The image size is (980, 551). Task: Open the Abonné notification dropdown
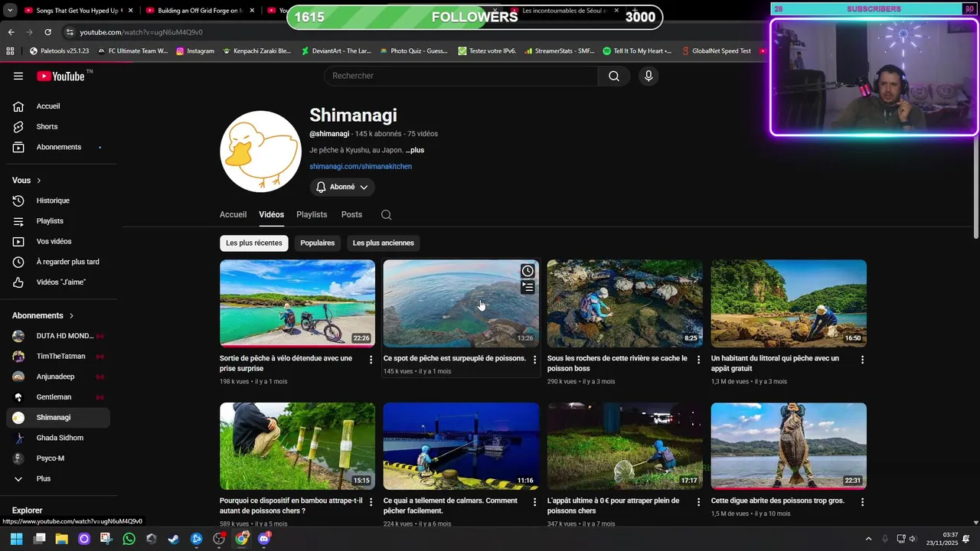pyautogui.click(x=341, y=187)
